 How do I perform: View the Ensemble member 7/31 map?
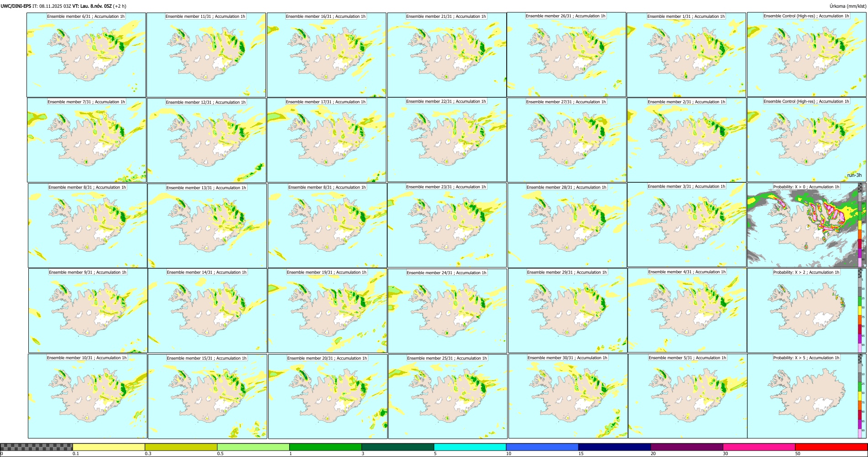(87, 140)
